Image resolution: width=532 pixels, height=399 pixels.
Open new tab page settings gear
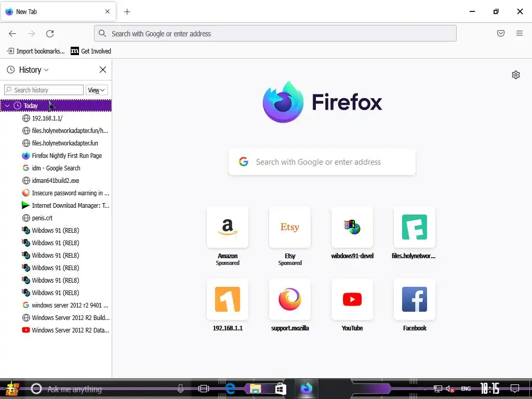pos(516,75)
